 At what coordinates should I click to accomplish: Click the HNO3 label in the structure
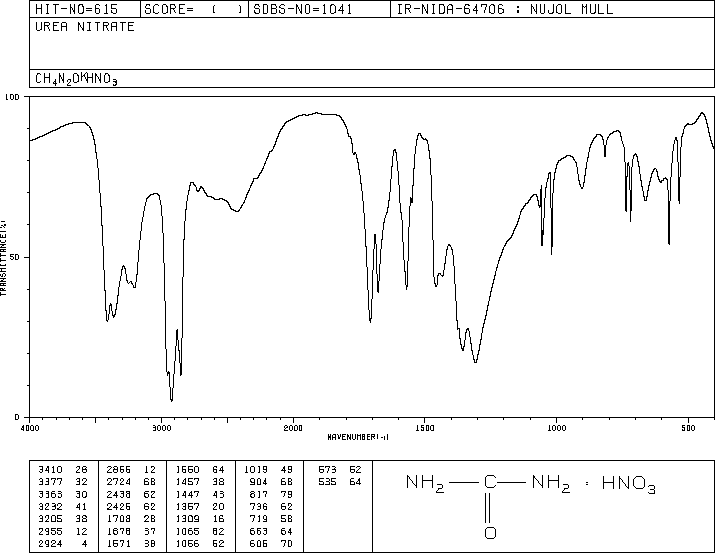pyautogui.click(x=628, y=484)
